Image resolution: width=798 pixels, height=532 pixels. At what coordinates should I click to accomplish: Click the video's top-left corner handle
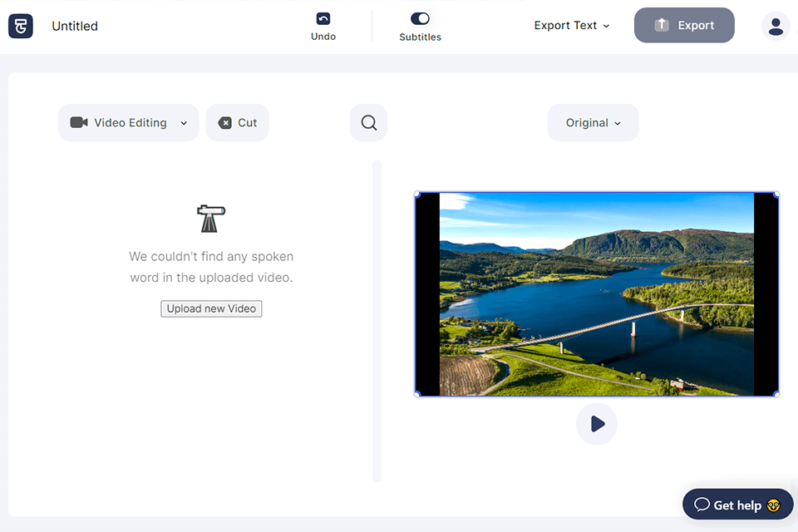(417, 195)
